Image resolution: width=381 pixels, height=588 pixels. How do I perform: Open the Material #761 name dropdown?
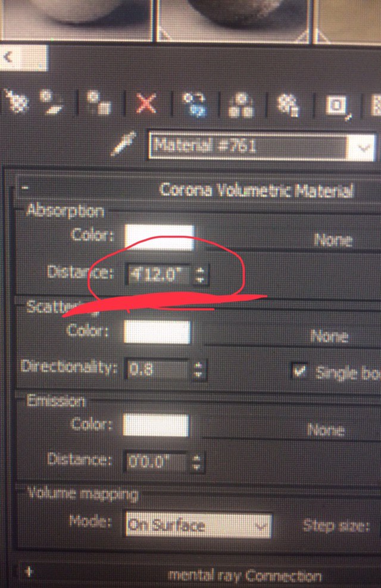pos(361,148)
